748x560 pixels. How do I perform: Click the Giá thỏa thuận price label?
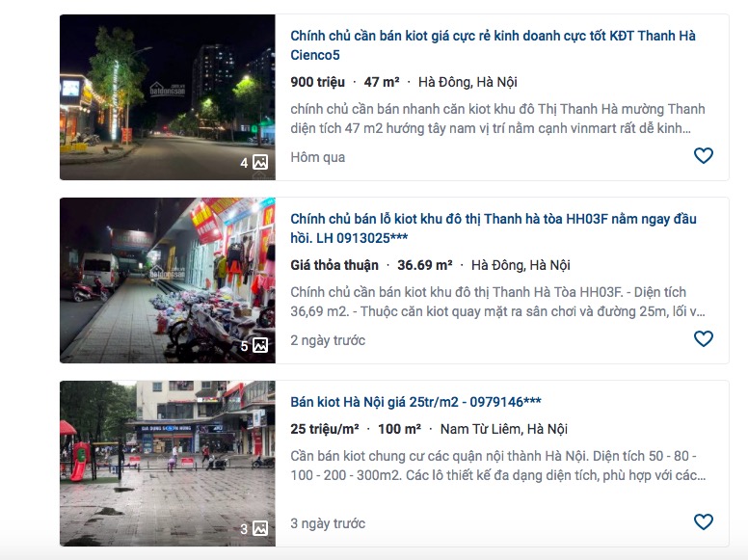pos(334,265)
